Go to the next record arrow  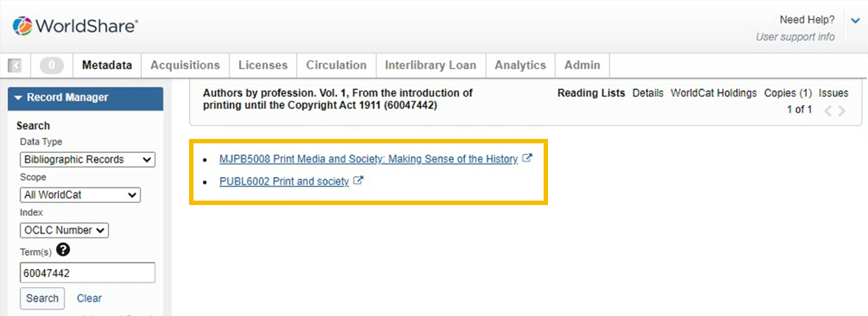(842, 111)
